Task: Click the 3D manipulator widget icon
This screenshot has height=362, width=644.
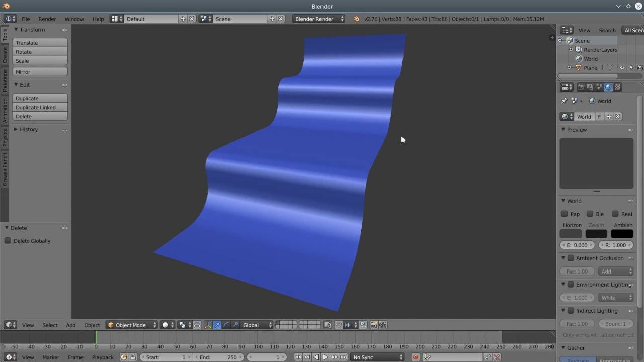Action: [x=208, y=325]
